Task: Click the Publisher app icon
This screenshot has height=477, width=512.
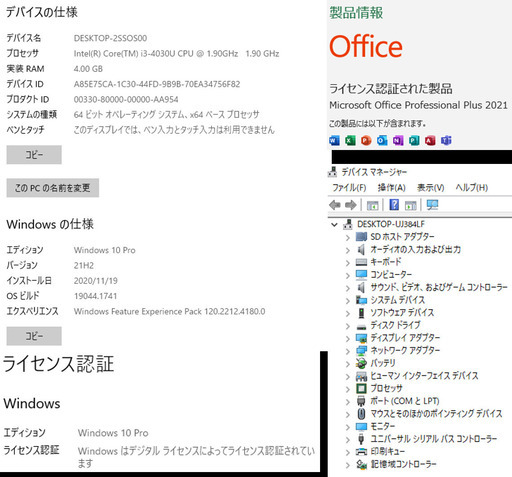Action: 414,141
